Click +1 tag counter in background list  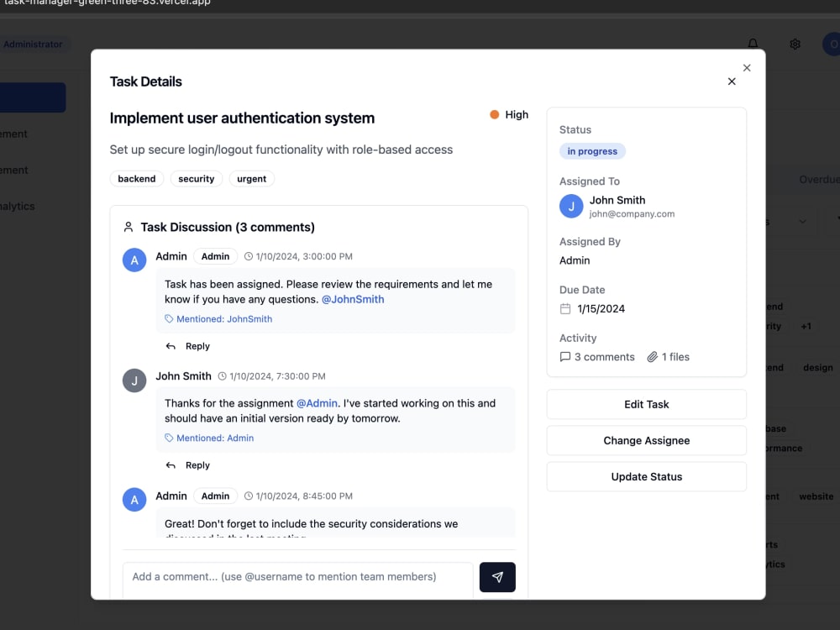tap(806, 326)
